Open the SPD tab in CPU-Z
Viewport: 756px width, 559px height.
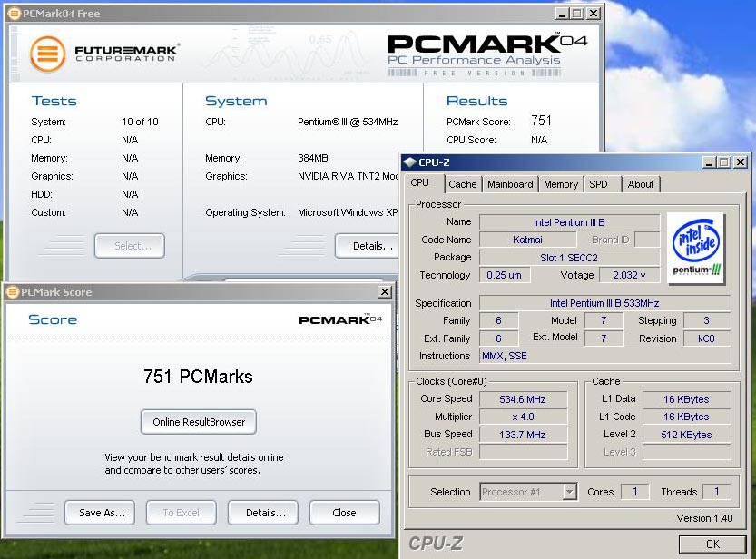pos(598,184)
